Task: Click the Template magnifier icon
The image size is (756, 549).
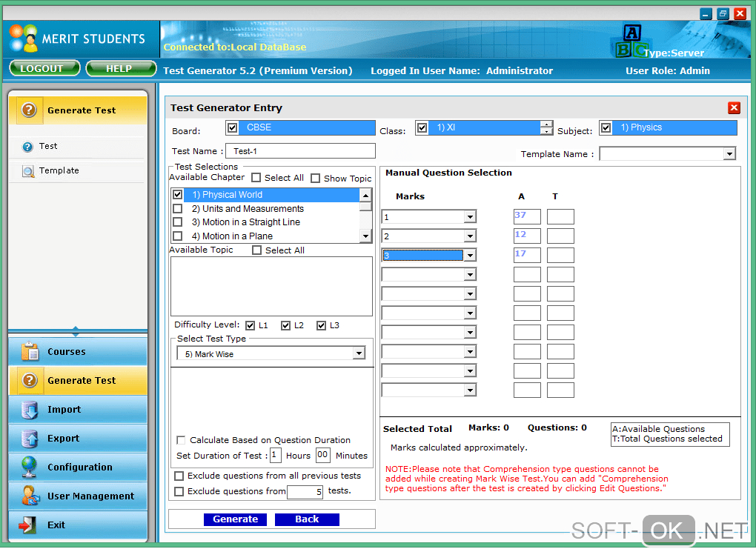Action: (28, 171)
